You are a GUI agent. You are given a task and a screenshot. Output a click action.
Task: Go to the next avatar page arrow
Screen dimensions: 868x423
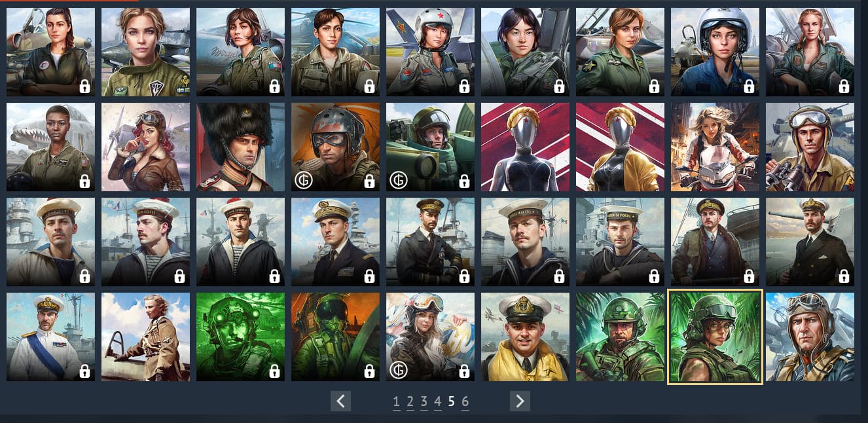click(520, 401)
